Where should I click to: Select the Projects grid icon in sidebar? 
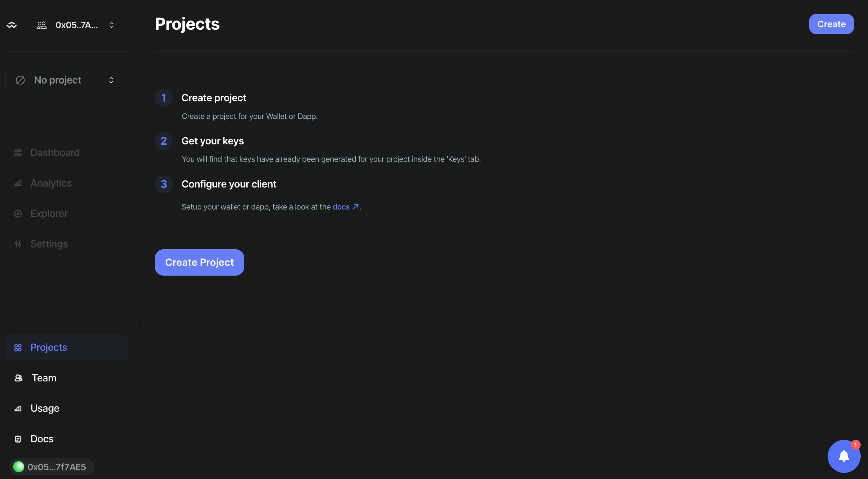pyautogui.click(x=18, y=347)
